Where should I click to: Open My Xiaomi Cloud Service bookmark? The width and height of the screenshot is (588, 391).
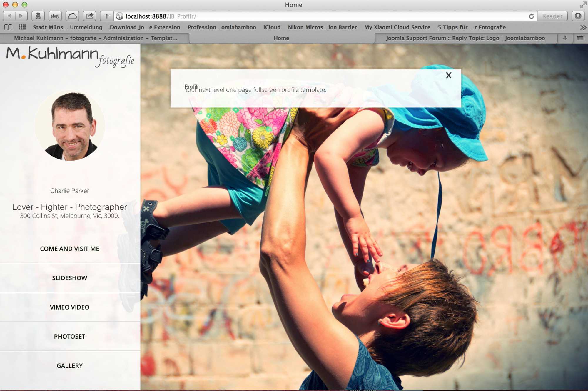click(397, 27)
